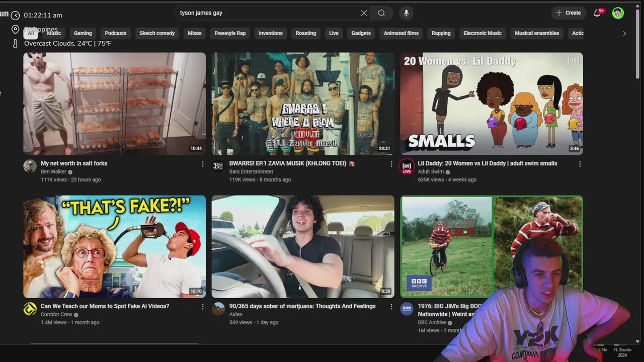This screenshot has width=644, height=362.
Task: Select the Gaming filter chip
Action: [83, 33]
